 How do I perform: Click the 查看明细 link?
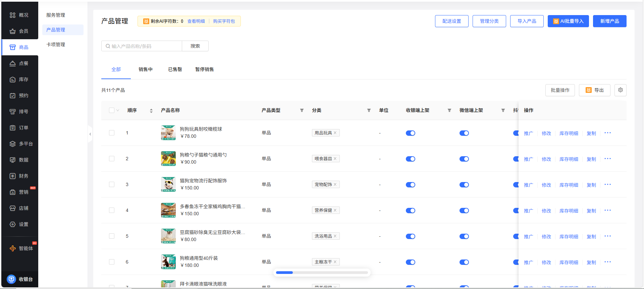pyautogui.click(x=196, y=21)
